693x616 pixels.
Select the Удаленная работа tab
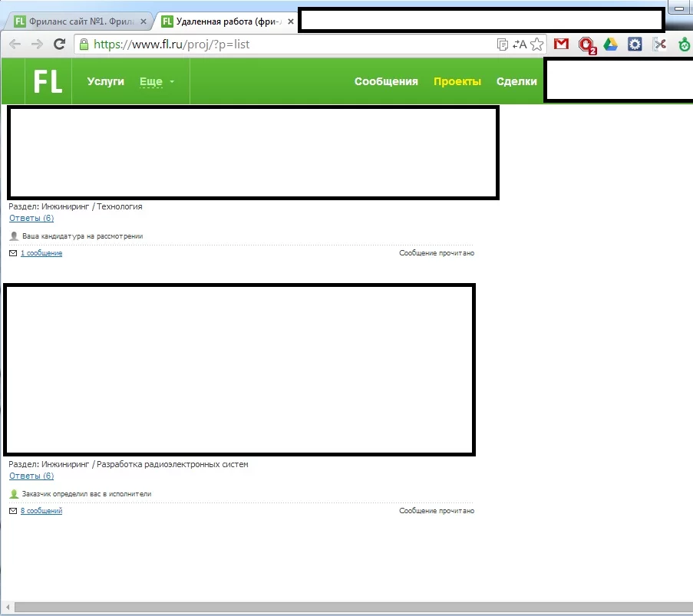(x=226, y=21)
